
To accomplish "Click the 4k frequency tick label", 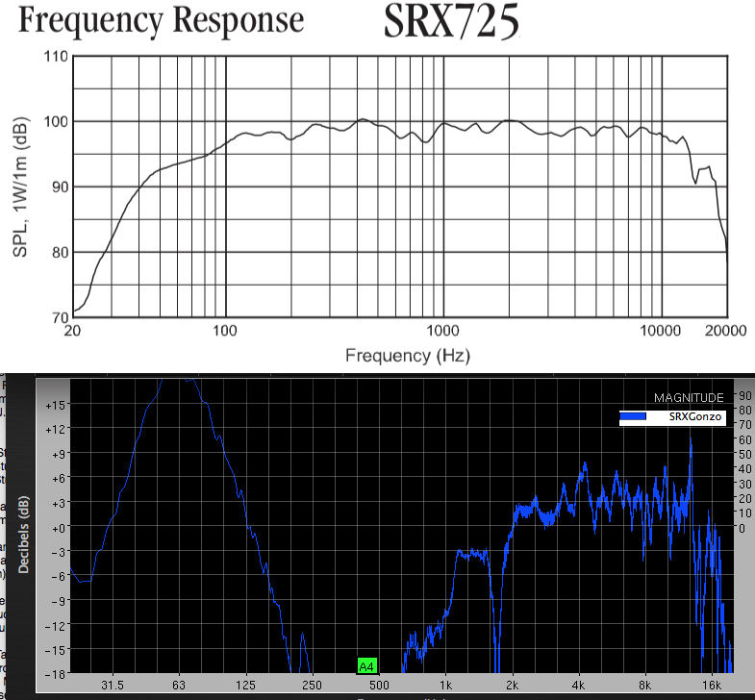I will [578, 685].
